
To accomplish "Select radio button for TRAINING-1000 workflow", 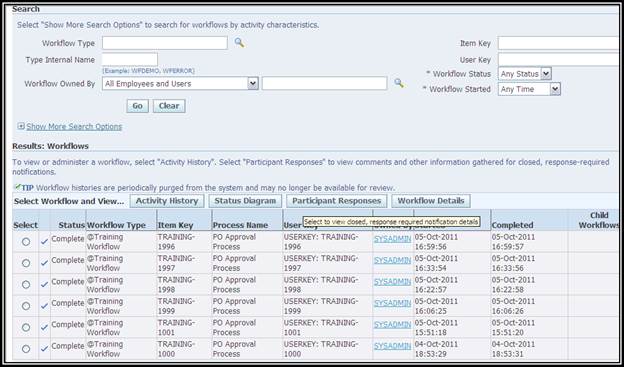I will [26, 349].
